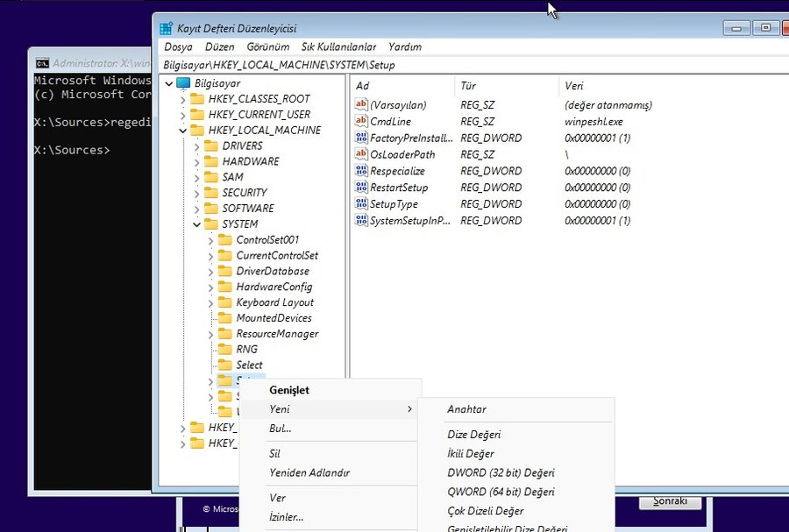The height and width of the screenshot is (532, 789).
Task: Collapse the Bilgisayar root node
Action: coord(169,84)
